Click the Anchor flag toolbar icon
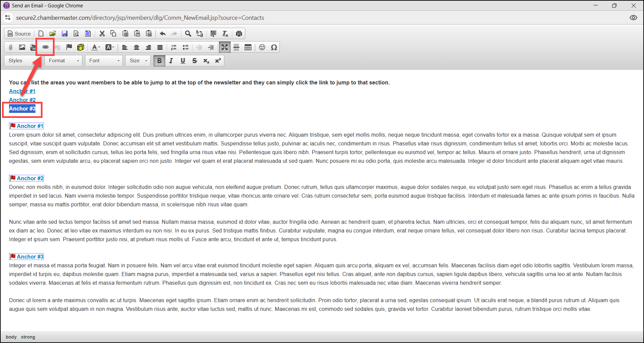 click(x=69, y=47)
